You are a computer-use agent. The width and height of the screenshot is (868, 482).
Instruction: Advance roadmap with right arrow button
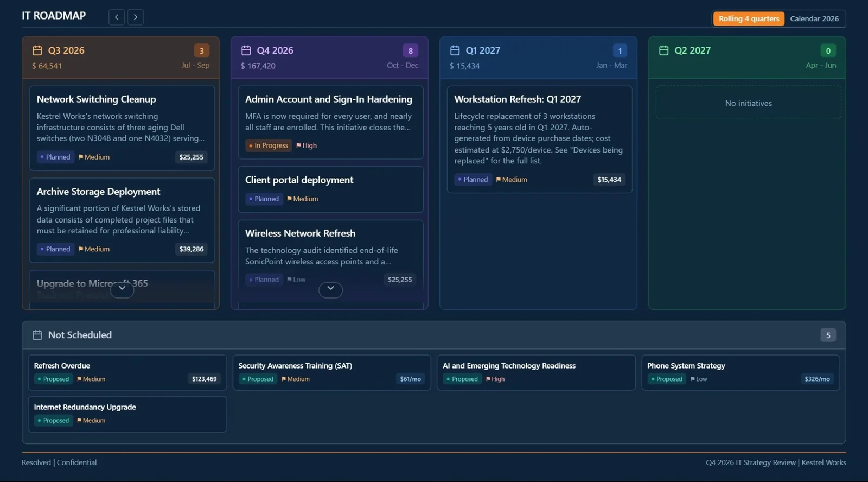pos(136,17)
